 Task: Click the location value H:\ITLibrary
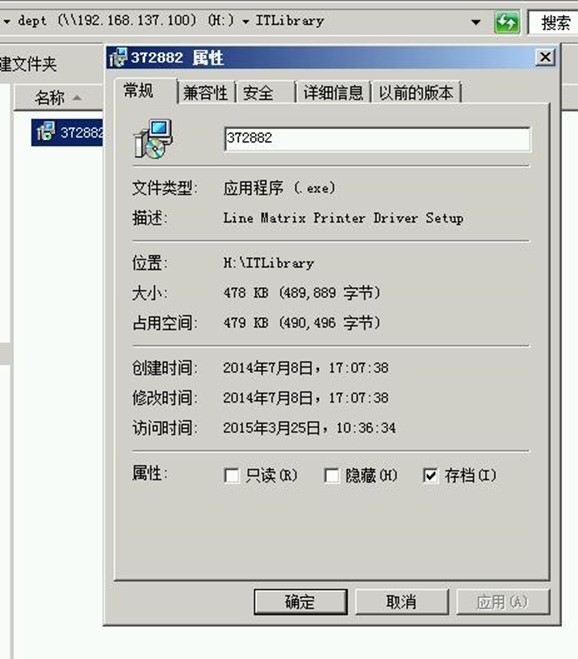pos(269,263)
